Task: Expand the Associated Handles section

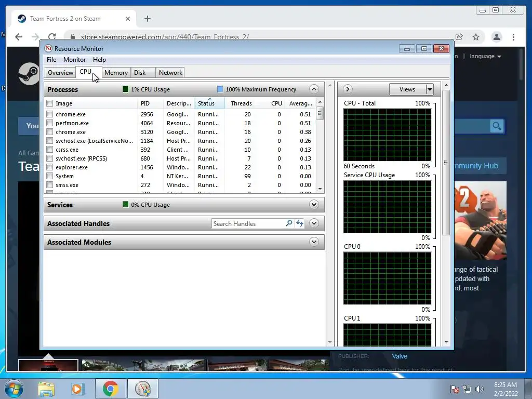Action: click(x=314, y=223)
